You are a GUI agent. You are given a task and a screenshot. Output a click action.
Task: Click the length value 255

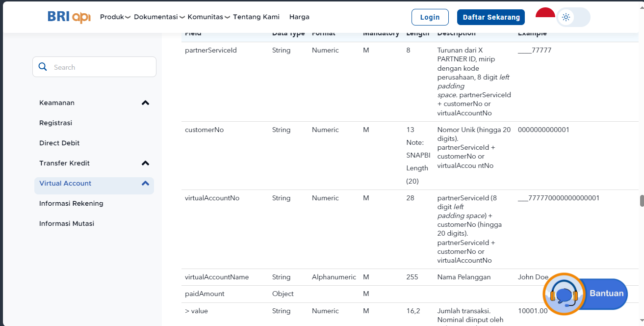[x=412, y=277]
